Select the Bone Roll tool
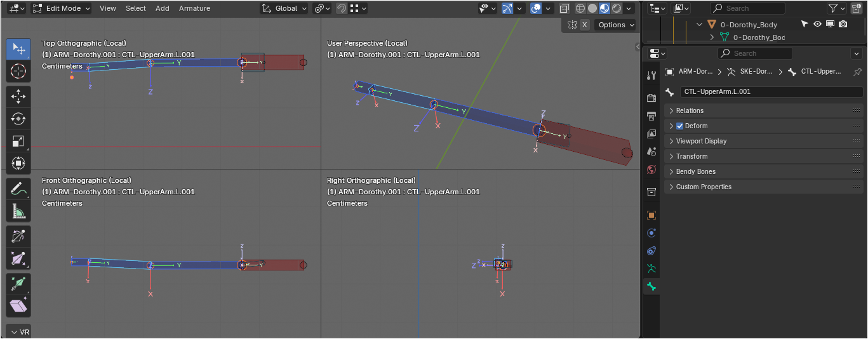Viewport: 868px width, 339px height. [18, 237]
